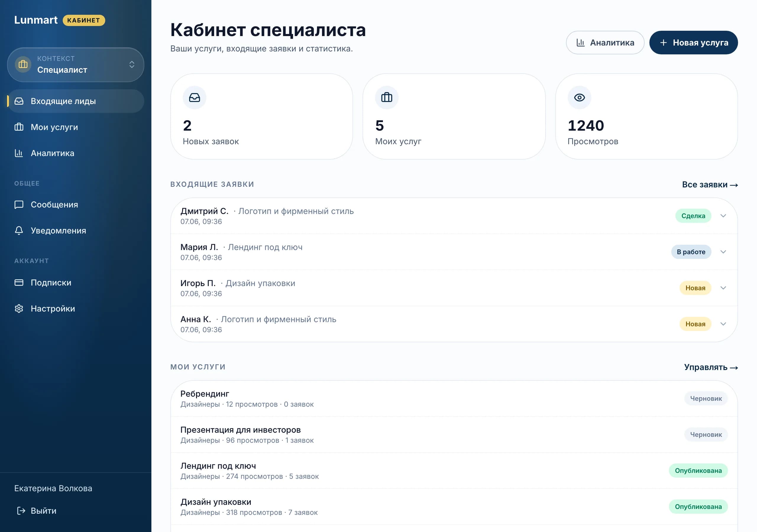Open Дизайн упаковки service title
The image size is (757, 532).
coord(216,502)
